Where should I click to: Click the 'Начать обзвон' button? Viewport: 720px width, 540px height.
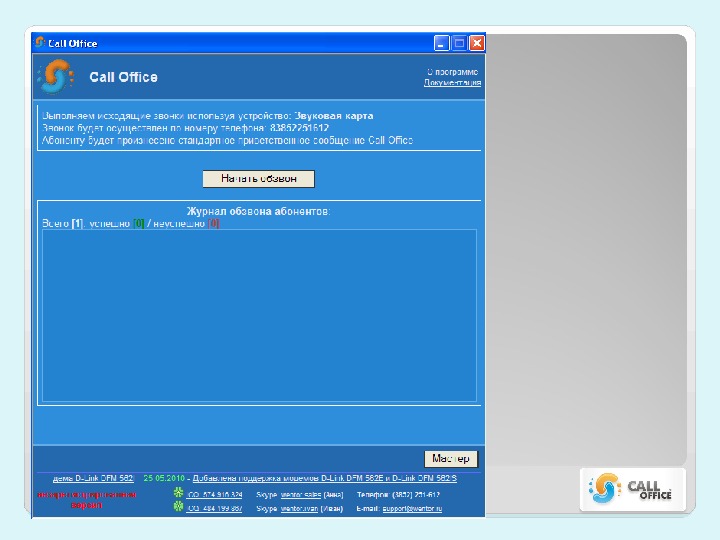coord(259,179)
